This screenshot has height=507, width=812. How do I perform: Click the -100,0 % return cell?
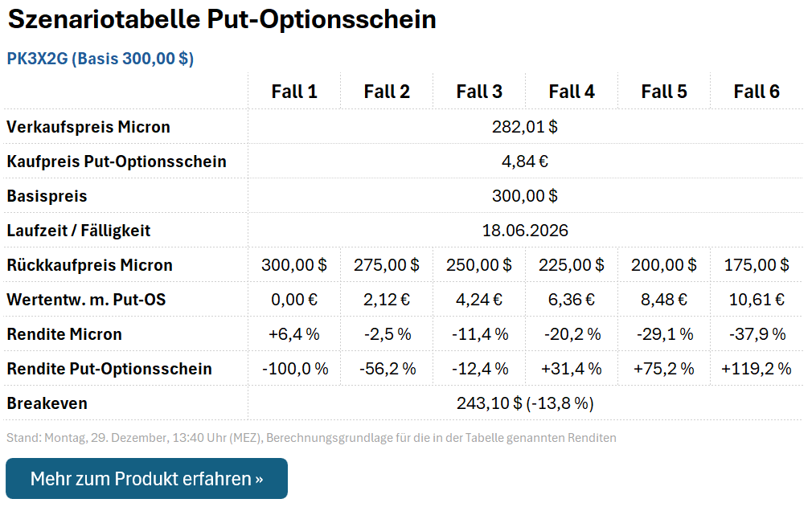click(x=294, y=369)
